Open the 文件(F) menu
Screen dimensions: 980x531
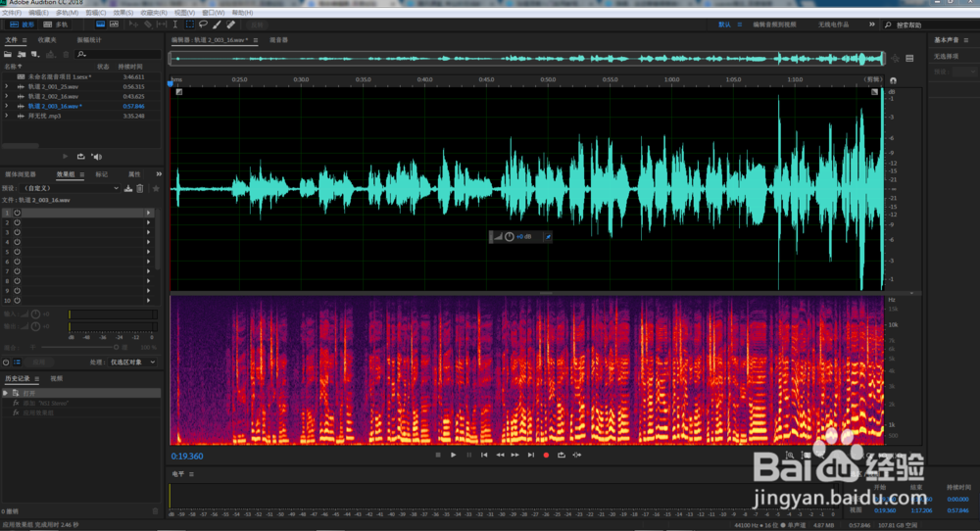pyautogui.click(x=11, y=13)
